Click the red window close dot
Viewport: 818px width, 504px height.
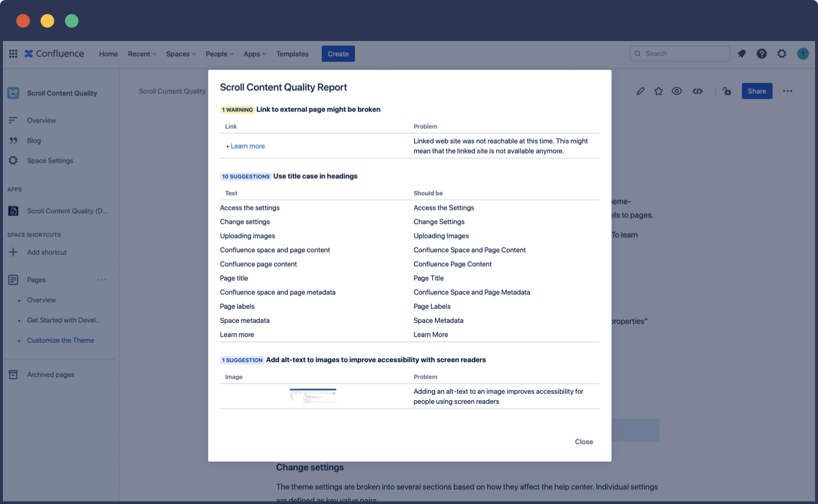pyautogui.click(x=23, y=21)
